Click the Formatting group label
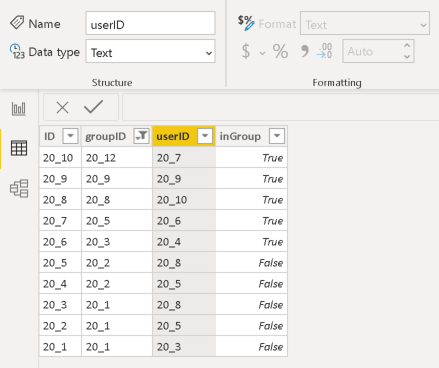439x368 pixels. 337,83
